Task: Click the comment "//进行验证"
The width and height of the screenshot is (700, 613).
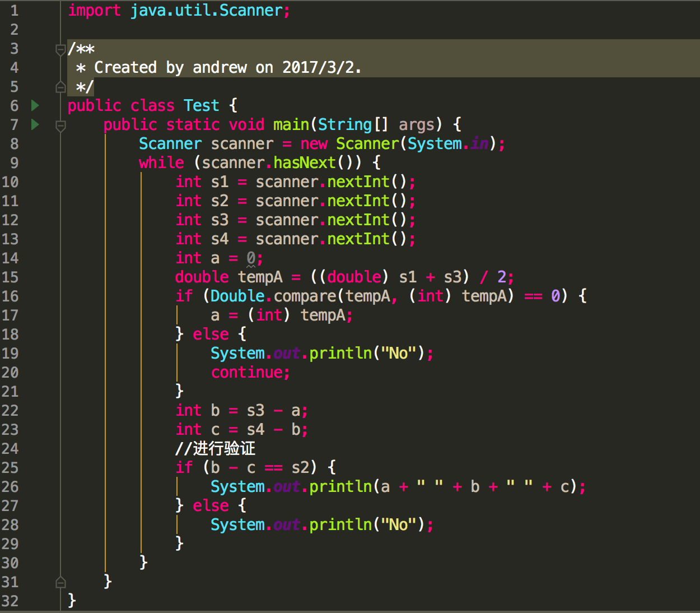Action: coord(215,448)
